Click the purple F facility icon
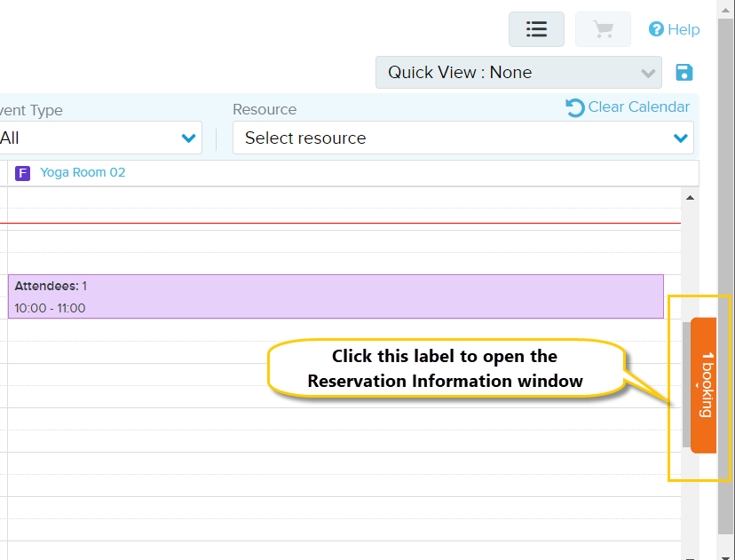Screen dimensions: 735x560 23,173
